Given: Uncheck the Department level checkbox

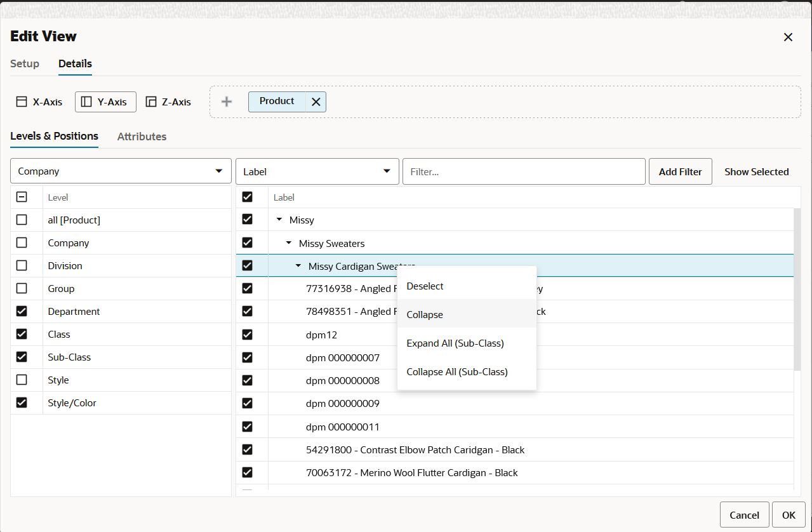Looking at the screenshot, I should pos(22,311).
